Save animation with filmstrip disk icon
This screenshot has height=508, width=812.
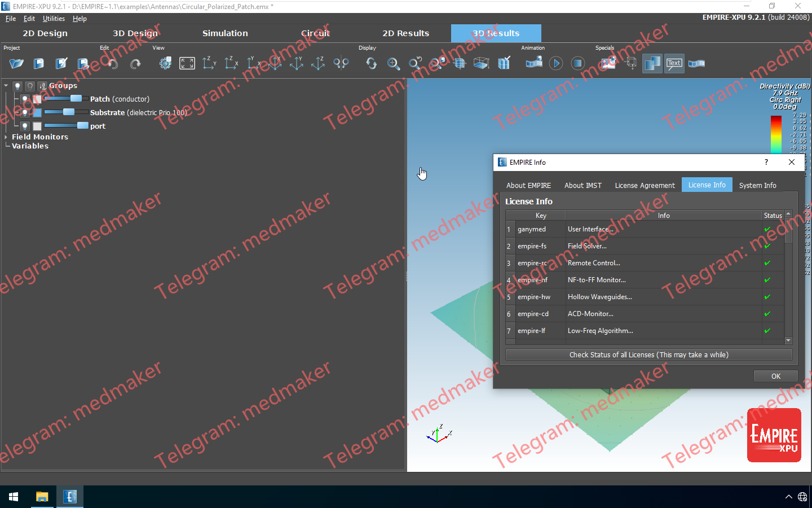pos(534,63)
